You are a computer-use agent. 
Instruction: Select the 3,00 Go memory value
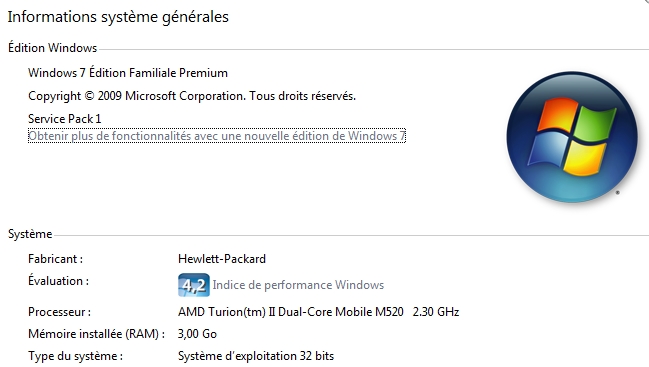[197, 334]
